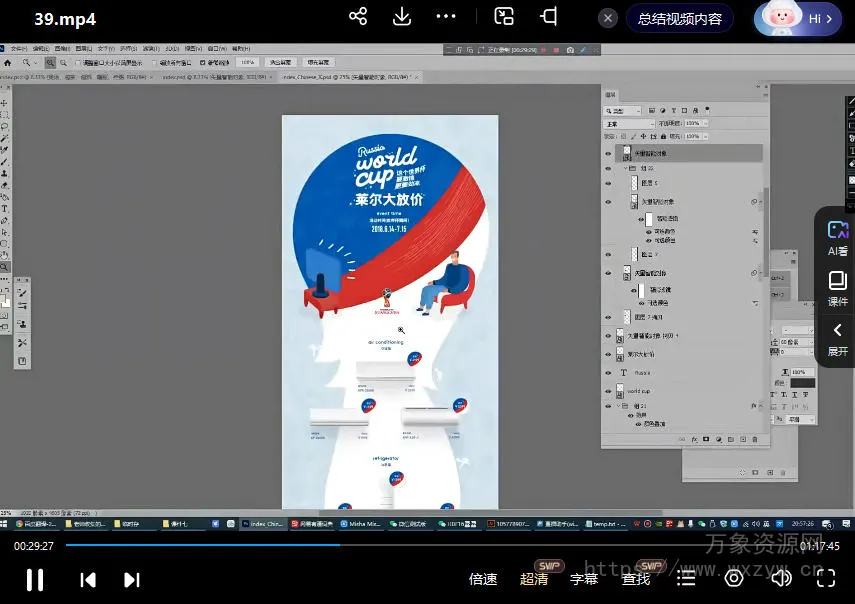
Task: Mute the video volume
Action: [781, 577]
